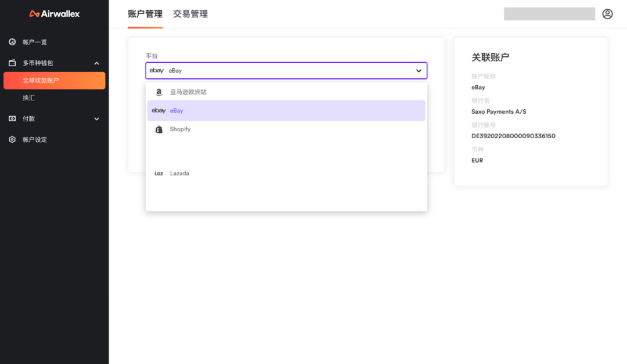Click the Shopify bag icon in list
627x364 pixels.
click(158, 129)
